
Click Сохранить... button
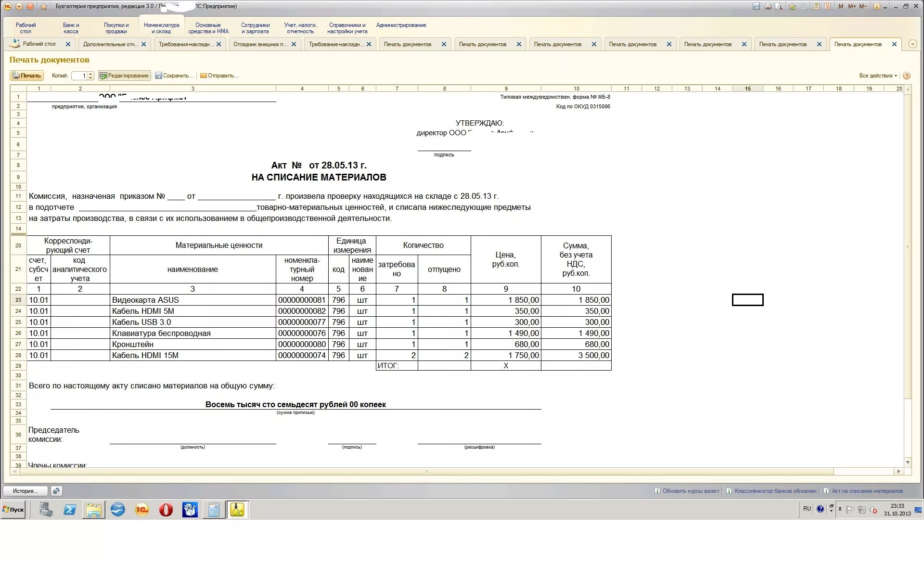click(174, 76)
